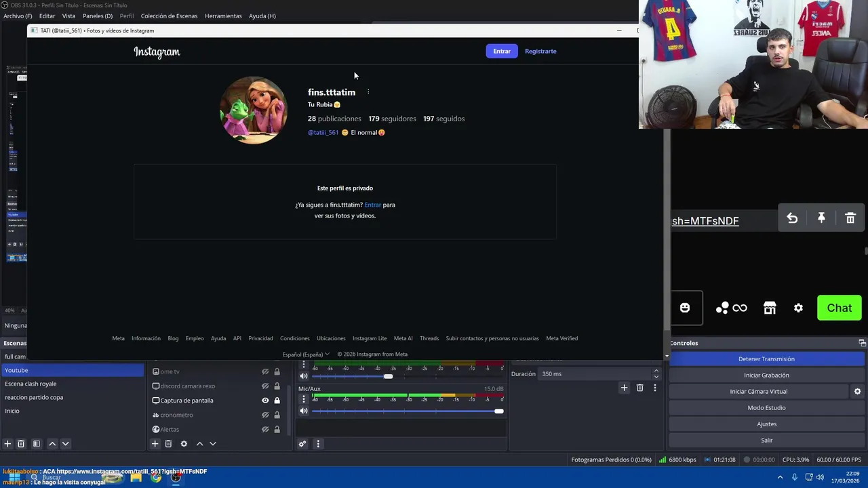Image resolution: width=868 pixels, height=488 pixels.
Task: Open scene filters icon in the Escenas toolbar
Action: pos(37,444)
